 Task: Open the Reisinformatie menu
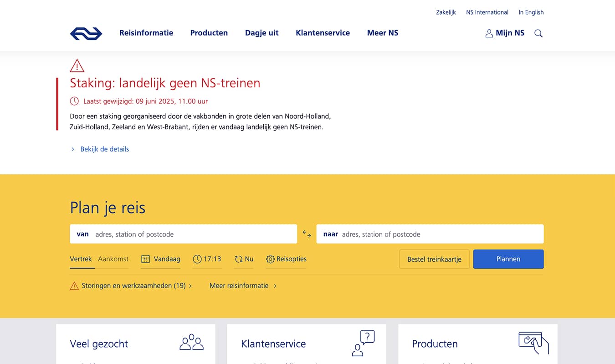[x=146, y=33]
